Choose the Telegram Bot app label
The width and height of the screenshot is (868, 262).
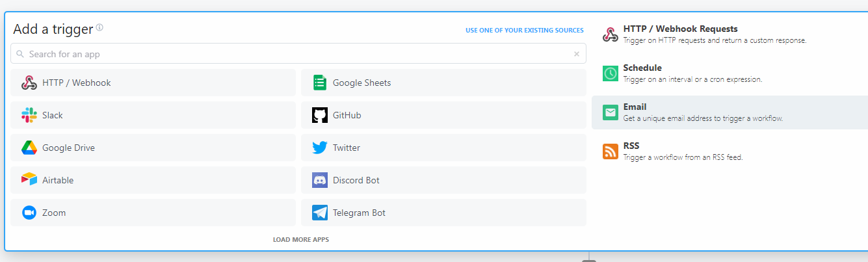click(359, 213)
